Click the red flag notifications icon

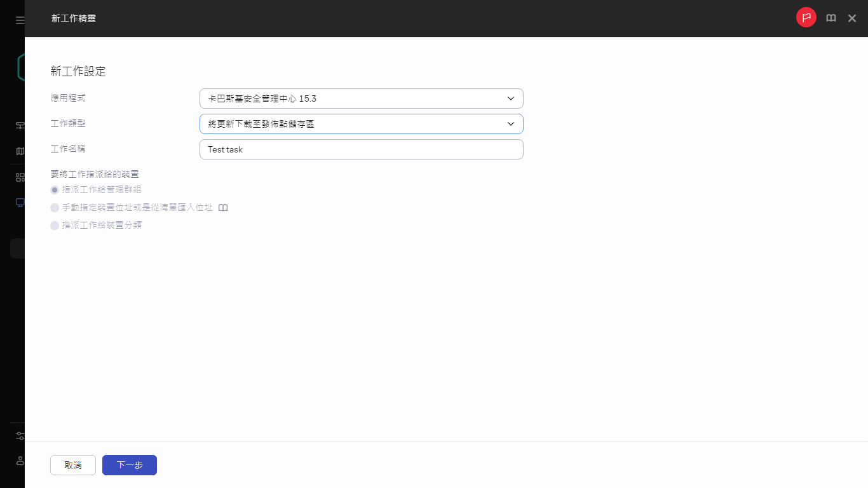[x=806, y=17]
